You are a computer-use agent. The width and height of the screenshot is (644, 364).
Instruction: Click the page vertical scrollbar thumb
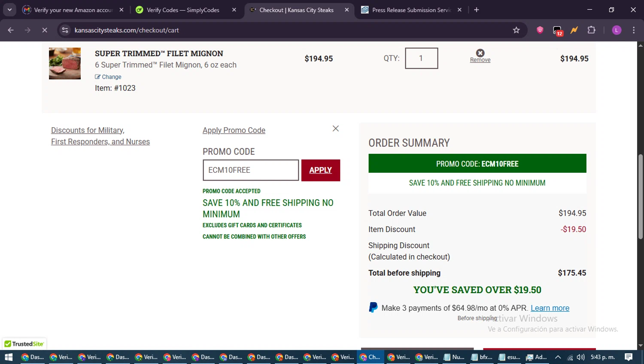pyautogui.click(x=641, y=196)
